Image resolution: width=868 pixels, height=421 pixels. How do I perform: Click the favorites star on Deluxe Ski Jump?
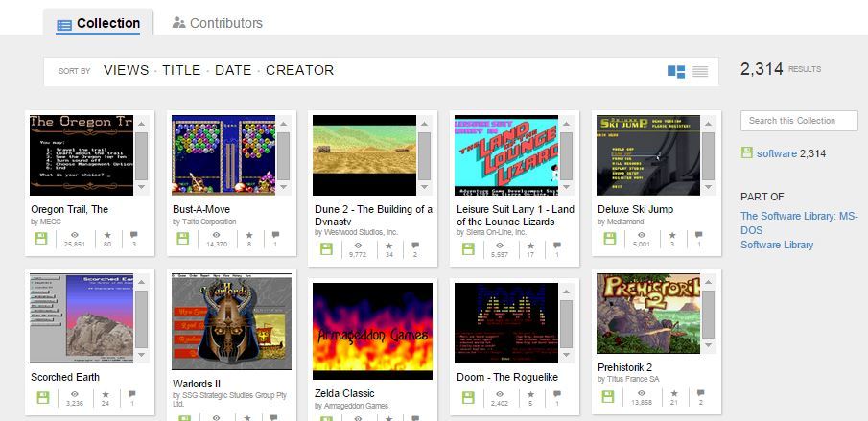(x=672, y=235)
